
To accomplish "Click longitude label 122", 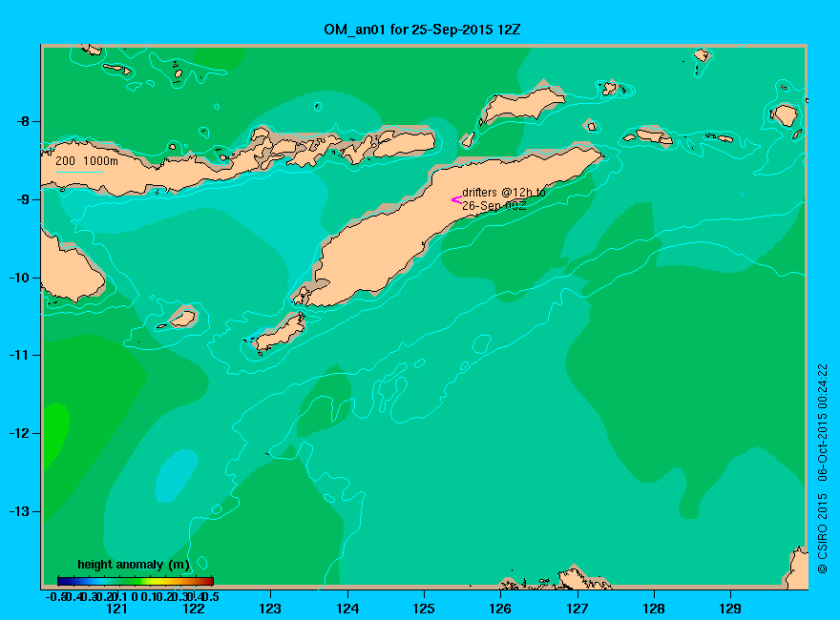I will click(194, 609).
